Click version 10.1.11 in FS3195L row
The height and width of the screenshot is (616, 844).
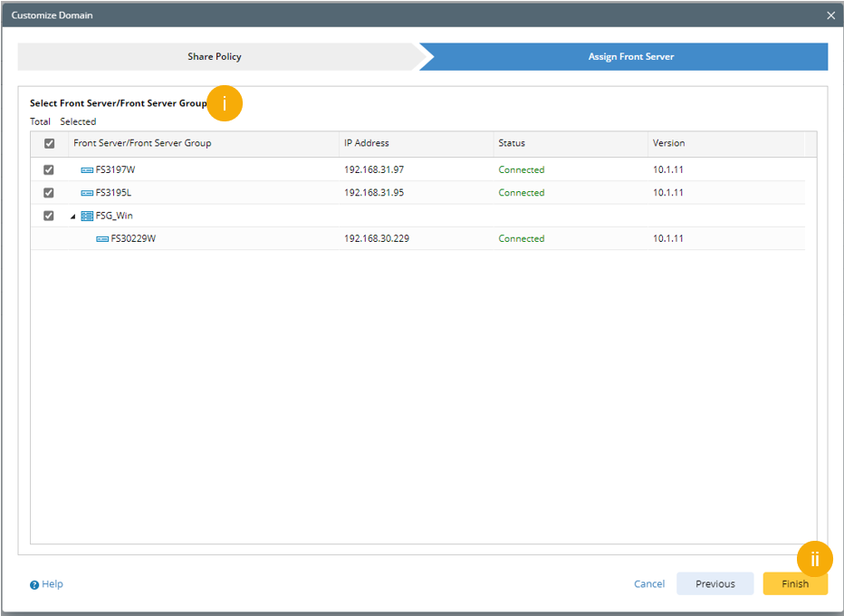(668, 193)
